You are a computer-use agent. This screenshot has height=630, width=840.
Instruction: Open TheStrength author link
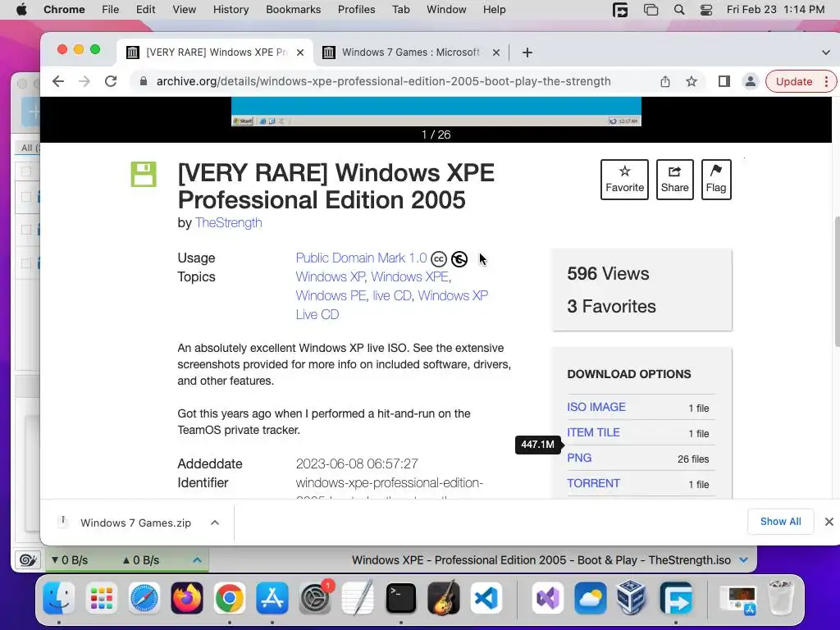tap(229, 223)
